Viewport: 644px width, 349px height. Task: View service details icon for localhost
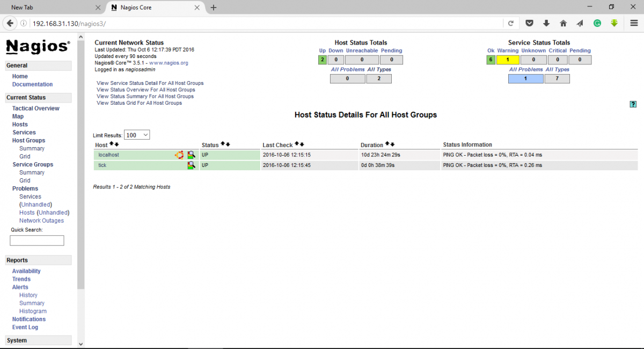[x=191, y=155]
